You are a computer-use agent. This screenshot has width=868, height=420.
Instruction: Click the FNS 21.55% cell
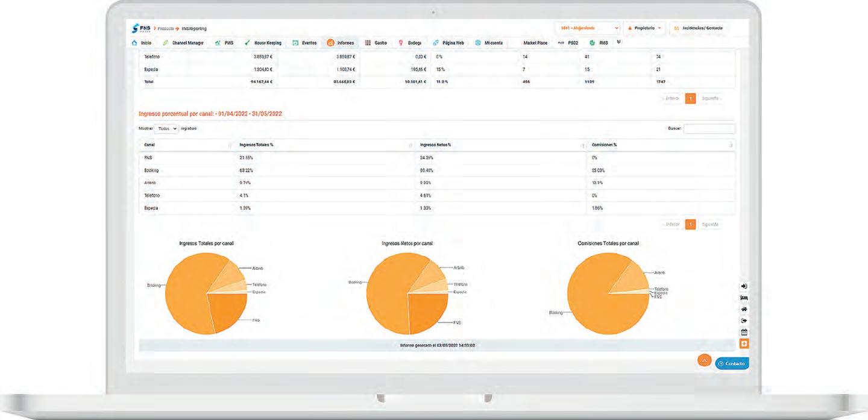click(x=324, y=158)
